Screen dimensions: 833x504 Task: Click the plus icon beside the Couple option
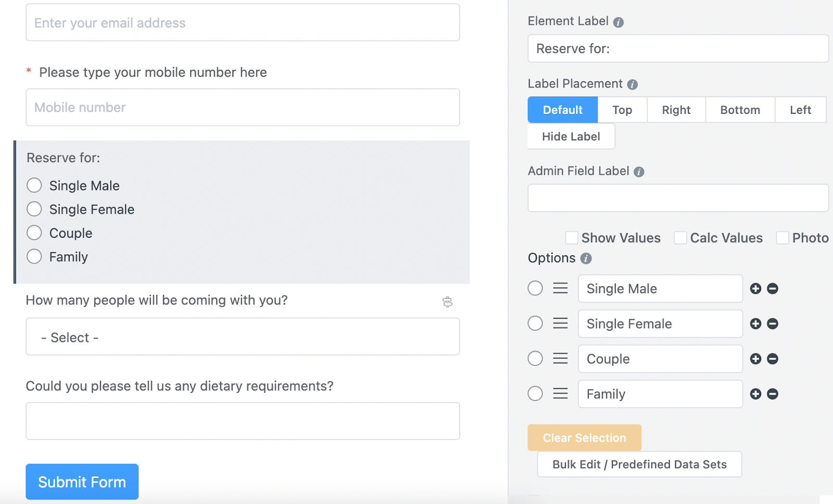[x=755, y=358]
